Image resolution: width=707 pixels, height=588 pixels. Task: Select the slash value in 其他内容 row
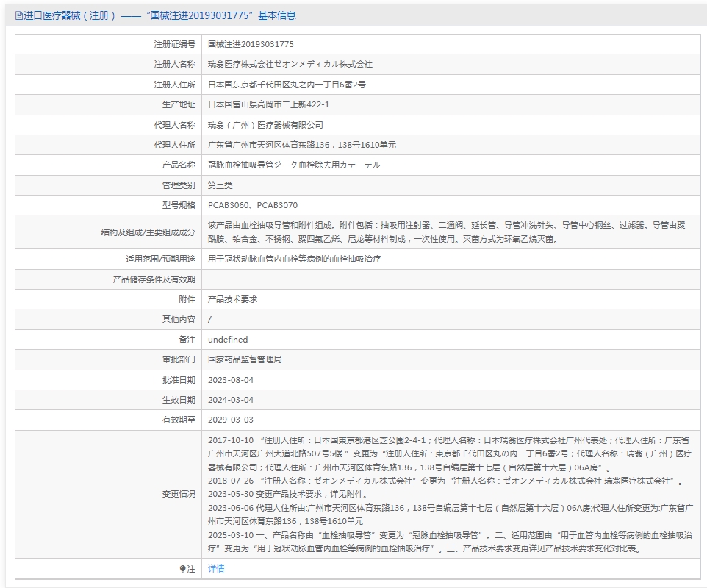(x=209, y=319)
